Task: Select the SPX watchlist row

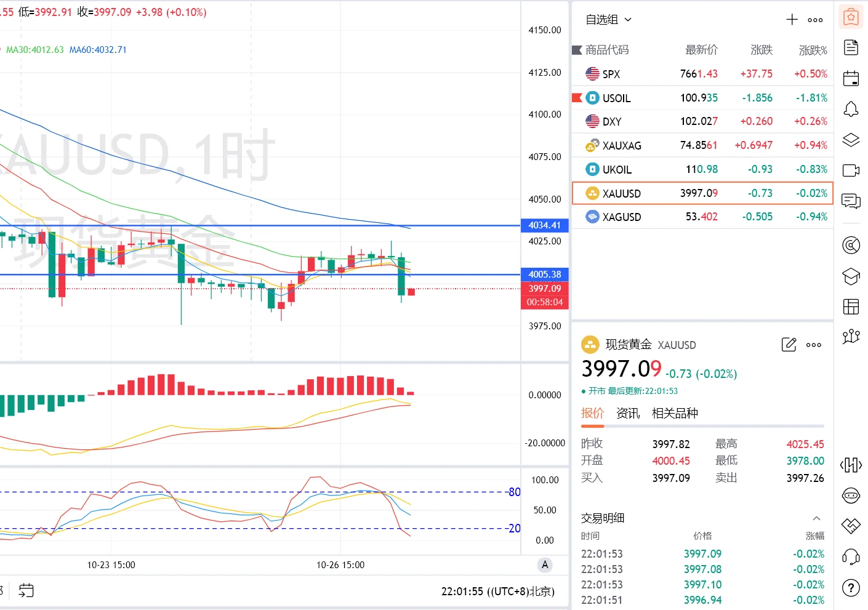Action: point(702,74)
